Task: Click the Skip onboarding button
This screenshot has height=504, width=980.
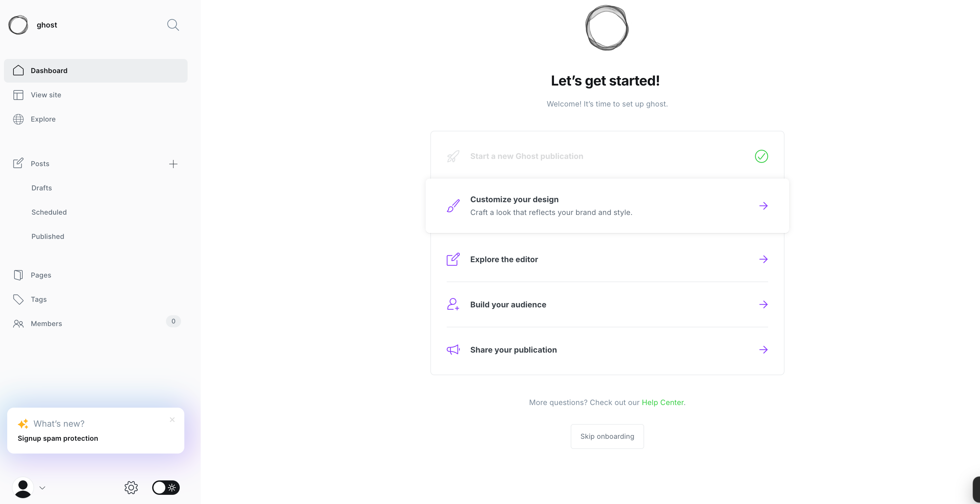Action: tap(607, 436)
